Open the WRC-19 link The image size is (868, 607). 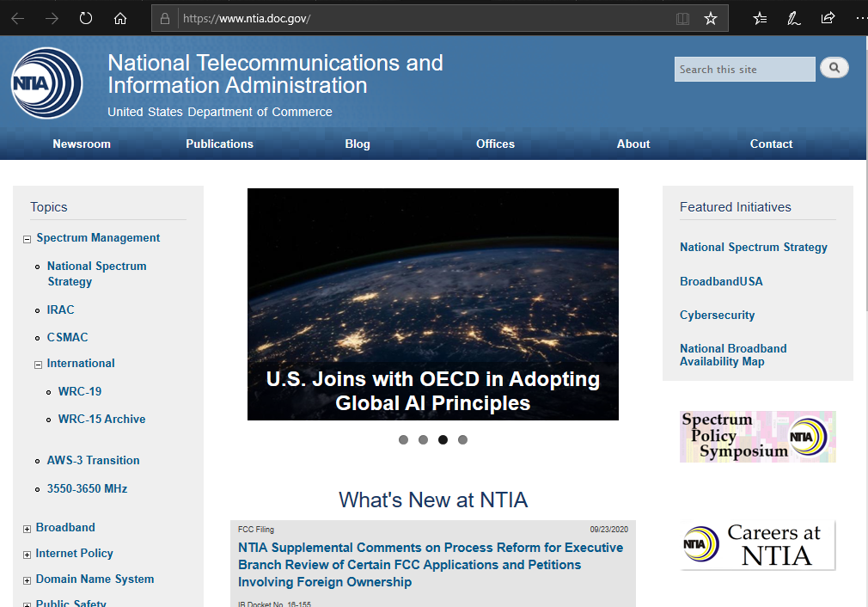[80, 391]
